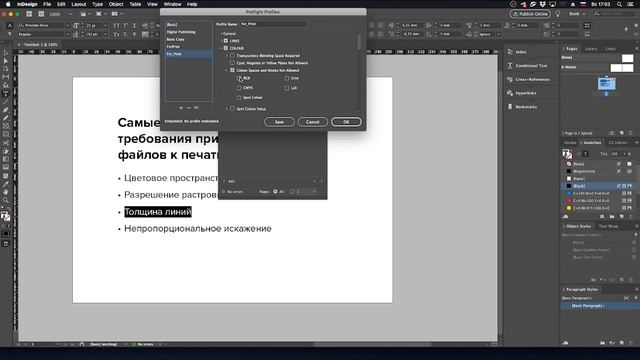Viewport: 640px width, 360px height.
Task: Open the Table menu
Action: [x=135, y=4]
